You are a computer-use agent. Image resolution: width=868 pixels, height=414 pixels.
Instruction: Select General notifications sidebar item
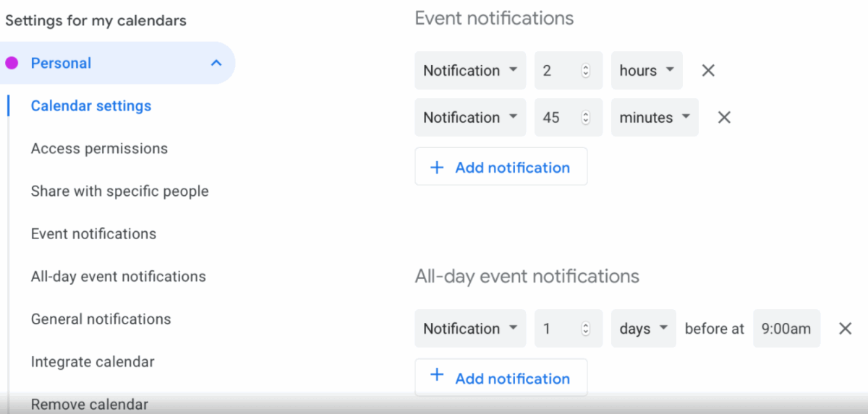[101, 319]
